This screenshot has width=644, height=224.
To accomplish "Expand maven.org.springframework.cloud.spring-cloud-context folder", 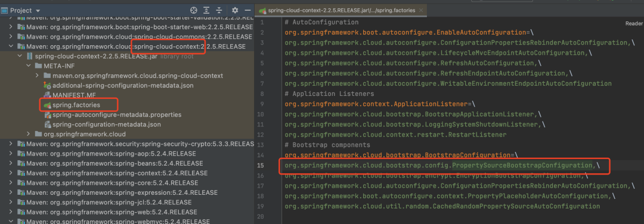I will [x=37, y=76].
